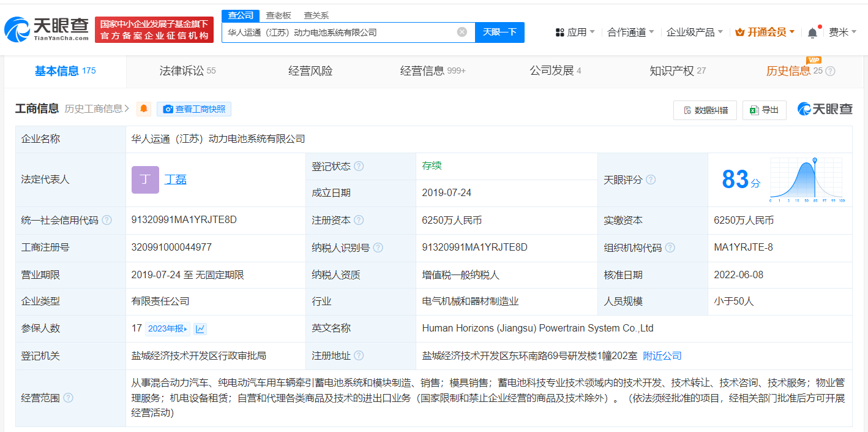Image resolution: width=868 pixels, height=432 pixels.
Task: Click the notification bell in header
Action: tap(812, 32)
